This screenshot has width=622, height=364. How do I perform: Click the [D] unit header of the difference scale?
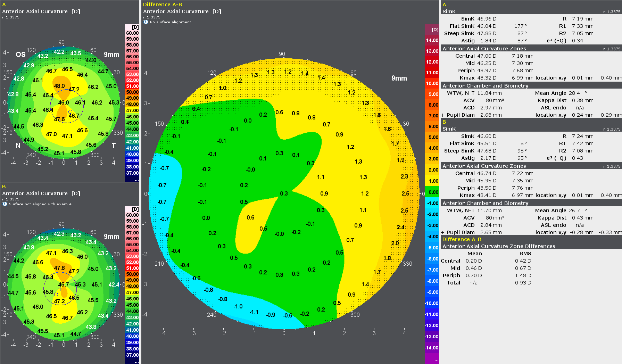435,30
